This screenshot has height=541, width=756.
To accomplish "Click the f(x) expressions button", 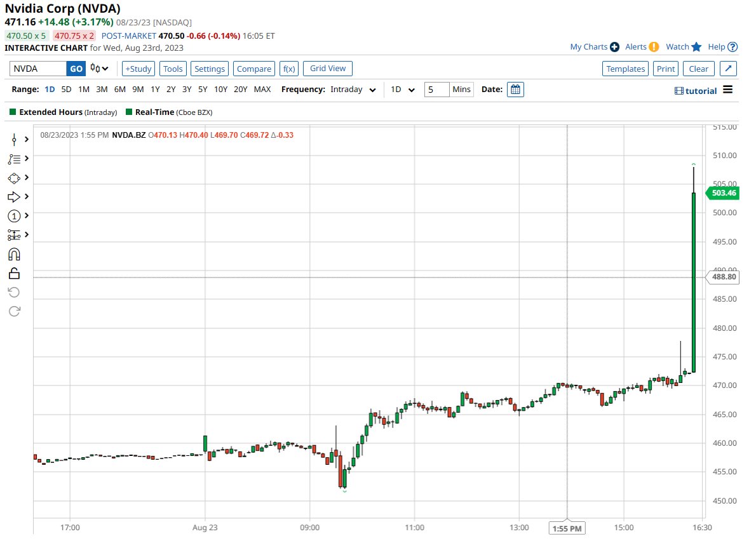I will (289, 69).
